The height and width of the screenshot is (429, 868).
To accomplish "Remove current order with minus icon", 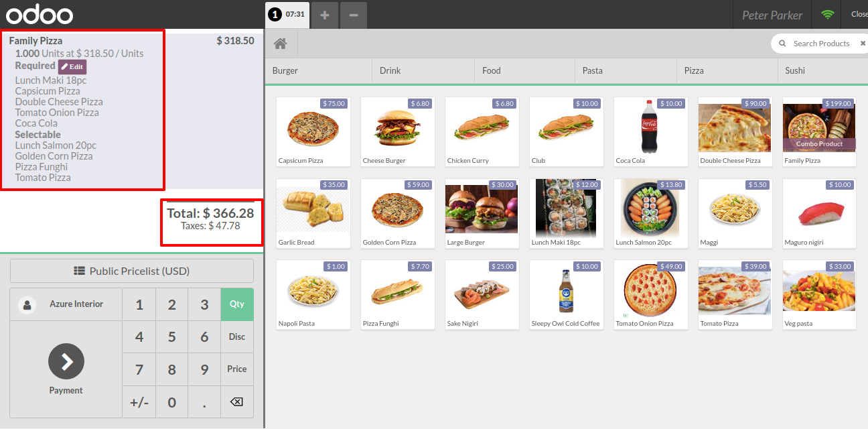I will [354, 15].
